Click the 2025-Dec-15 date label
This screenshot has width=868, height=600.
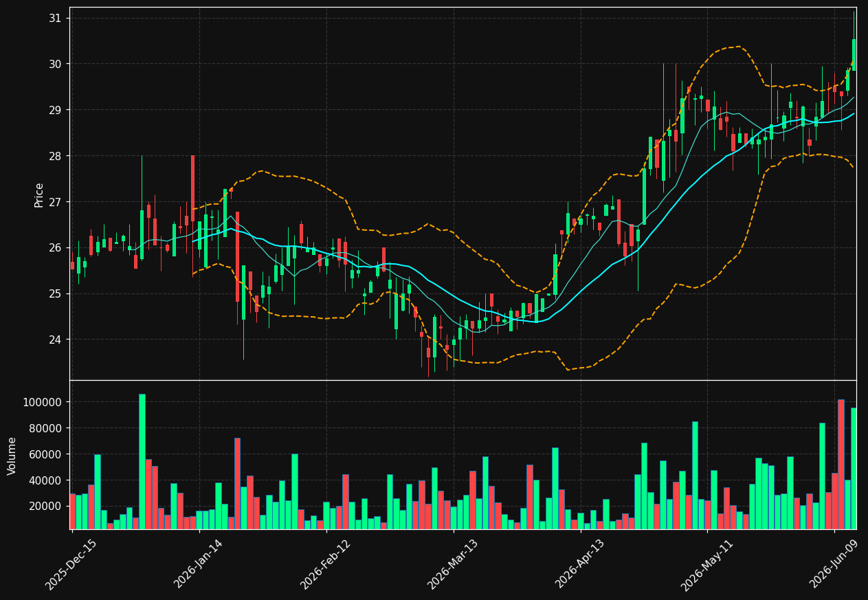click(x=71, y=564)
